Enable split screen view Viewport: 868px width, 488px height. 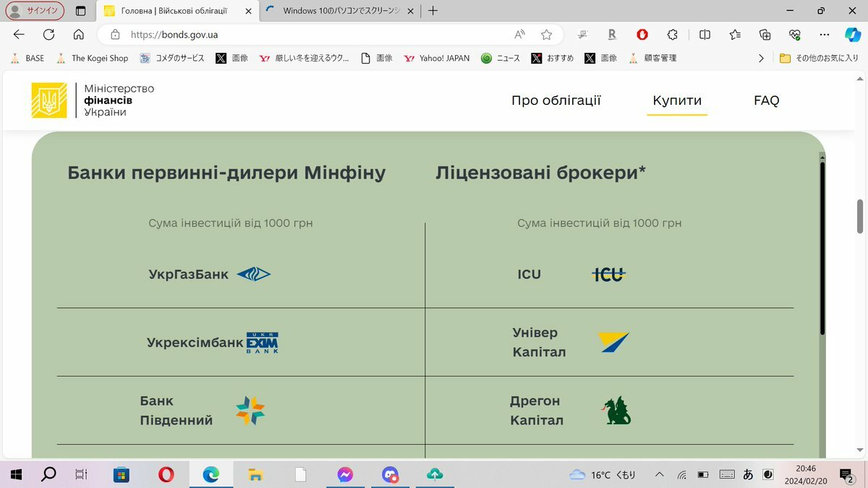tap(705, 34)
